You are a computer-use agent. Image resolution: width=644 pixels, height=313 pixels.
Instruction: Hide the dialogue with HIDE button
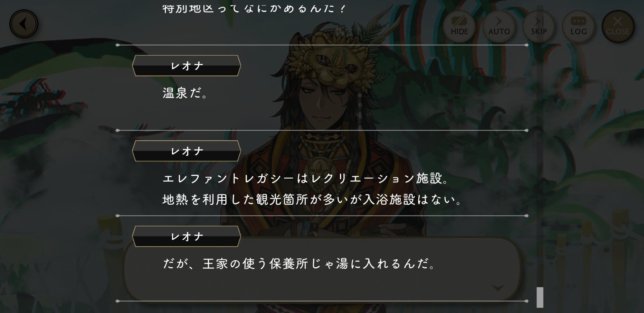point(459,26)
